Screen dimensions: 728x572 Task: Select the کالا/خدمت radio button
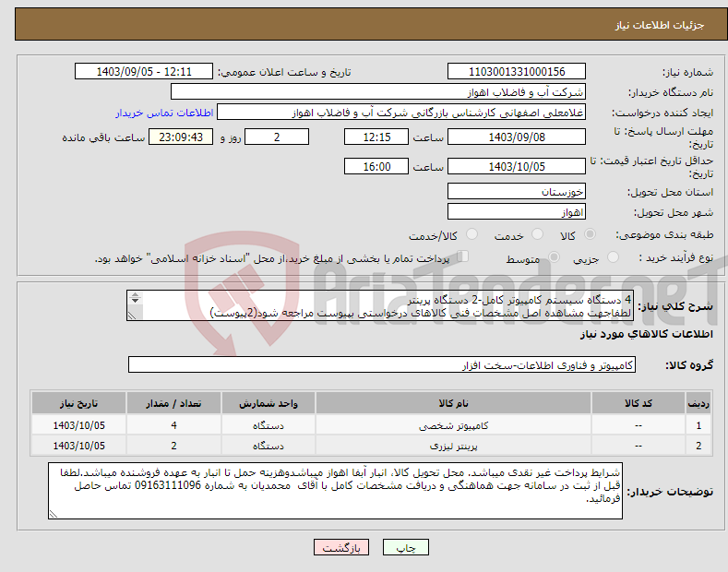(x=471, y=234)
